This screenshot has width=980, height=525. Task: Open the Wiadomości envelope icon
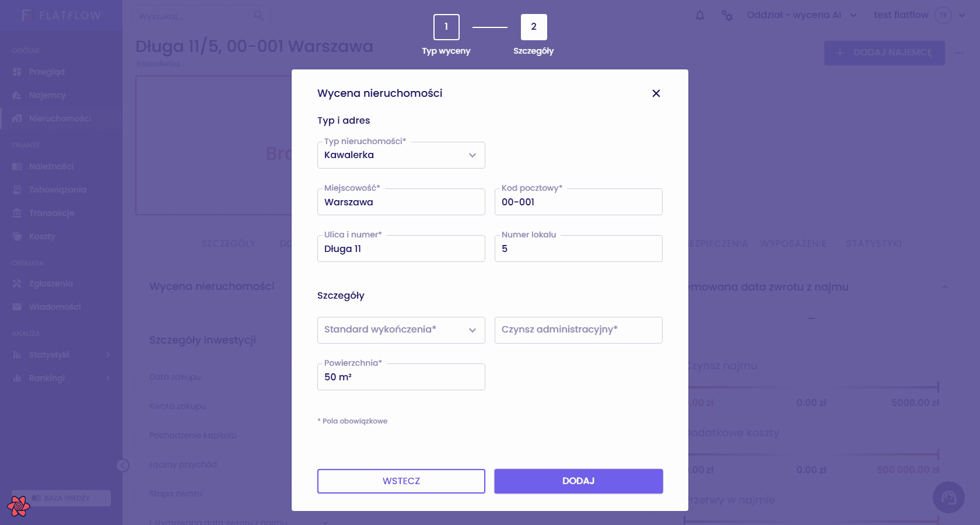(17, 307)
